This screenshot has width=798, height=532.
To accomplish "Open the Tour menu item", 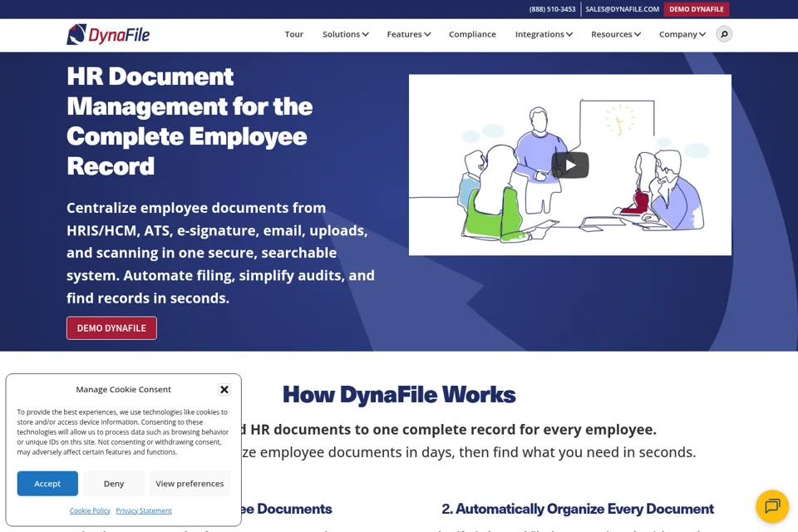I will pyautogui.click(x=293, y=34).
